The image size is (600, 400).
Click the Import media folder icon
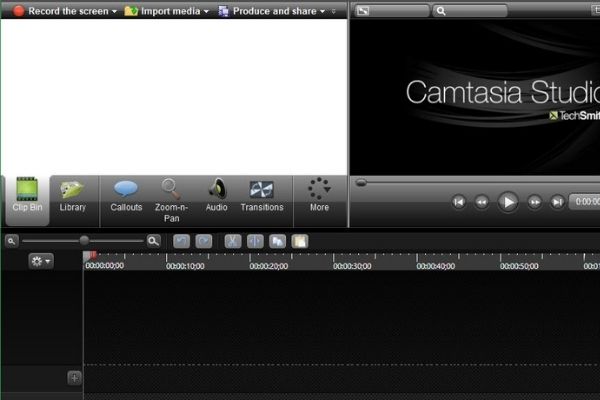tap(131, 11)
